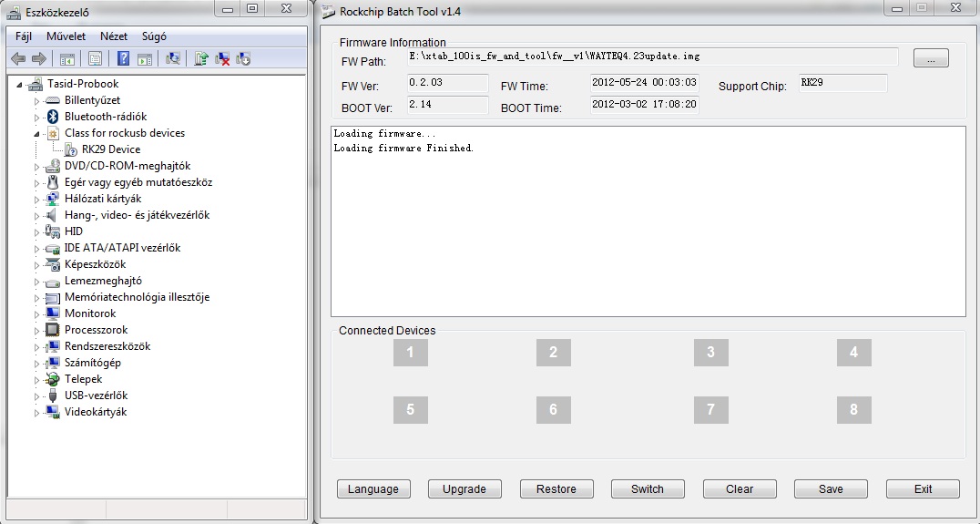The image size is (980, 524).
Task: Toggle the action pane toolbar icon
Action: [x=145, y=58]
